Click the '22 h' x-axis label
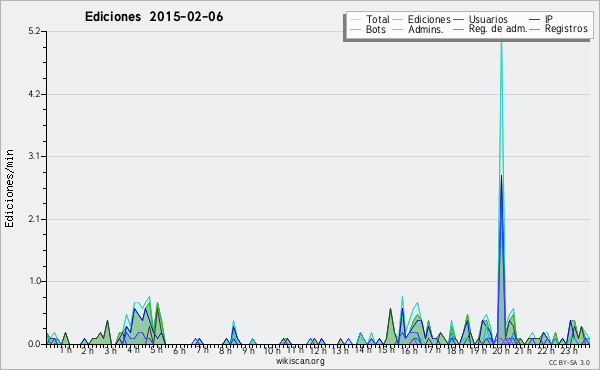Image resolution: width=600 pixels, height=370 pixels. pos(546,350)
